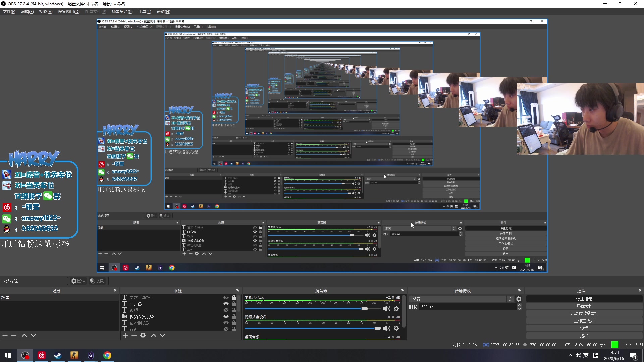Open the 视图(V) menu

[46, 12]
